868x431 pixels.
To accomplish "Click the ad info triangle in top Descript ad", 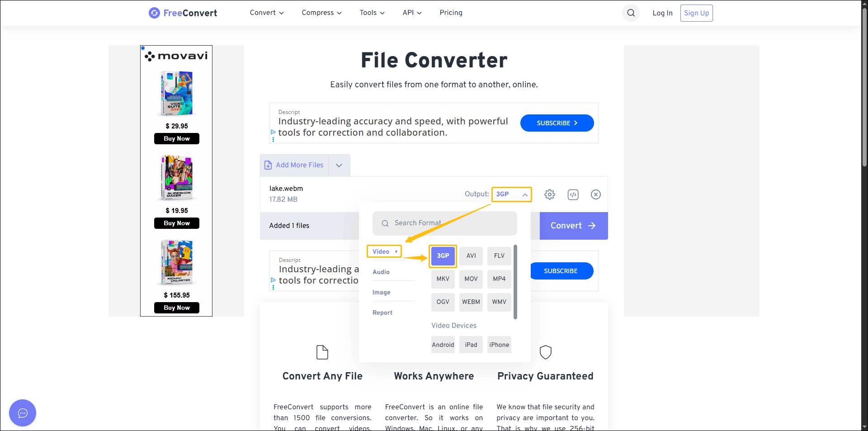I will click(273, 132).
